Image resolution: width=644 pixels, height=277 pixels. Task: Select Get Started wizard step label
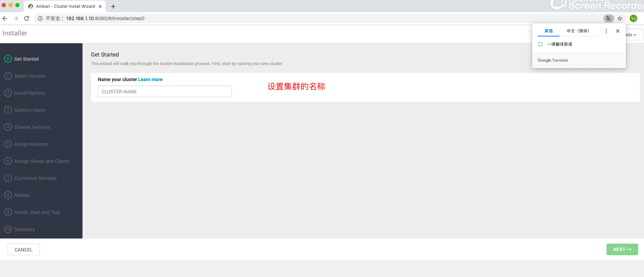pos(27,59)
